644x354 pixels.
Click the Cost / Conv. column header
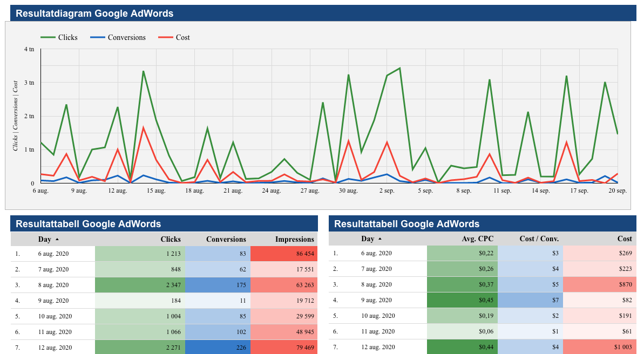point(539,239)
